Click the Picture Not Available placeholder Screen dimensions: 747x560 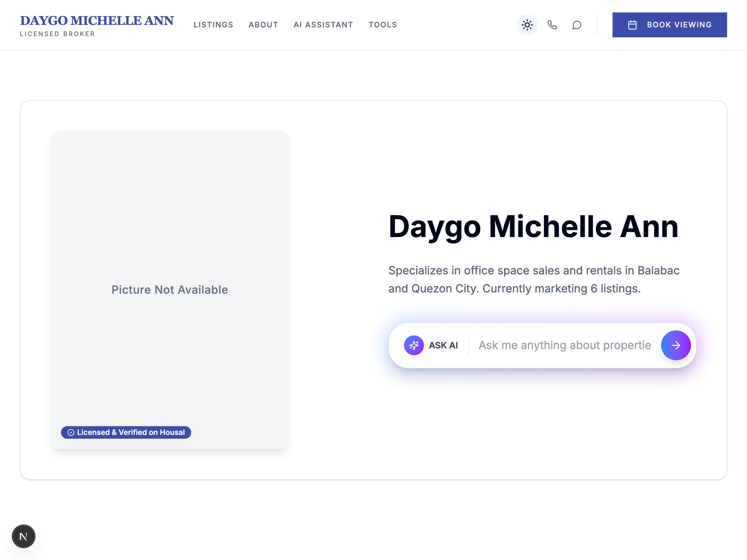click(170, 290)
